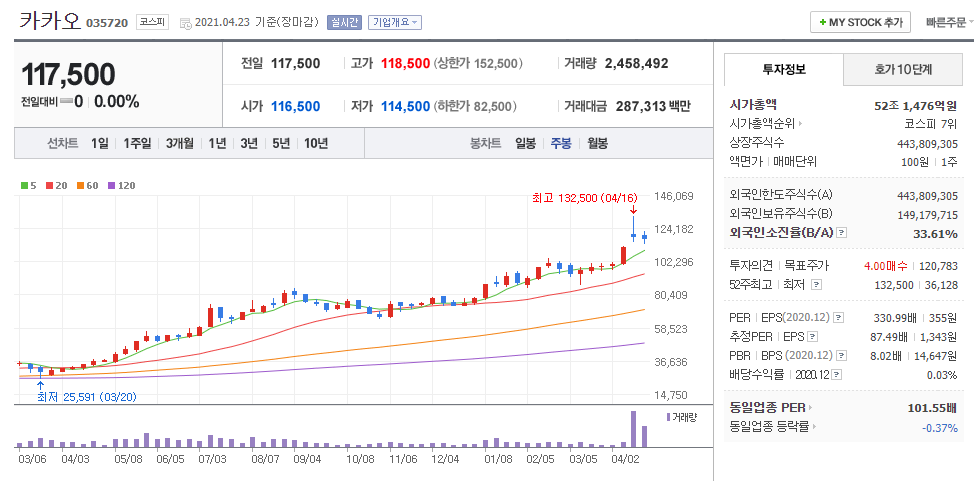Click the orange 60-day moving average legend marker

(x=80, y=185)
